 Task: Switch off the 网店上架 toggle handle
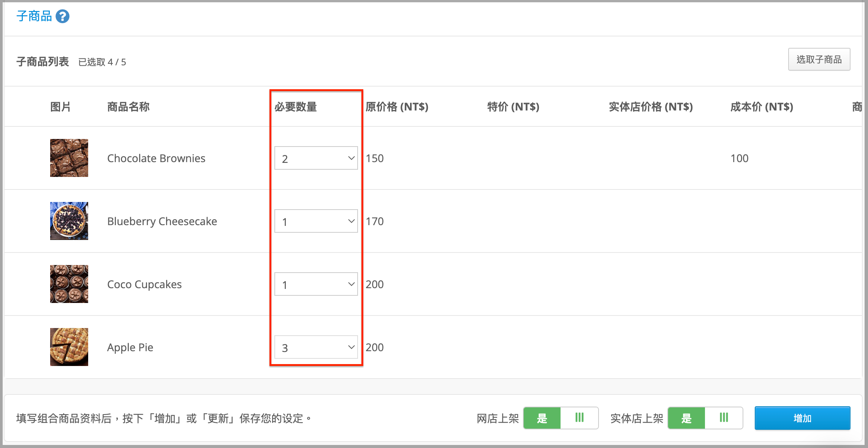coord(579,418)
